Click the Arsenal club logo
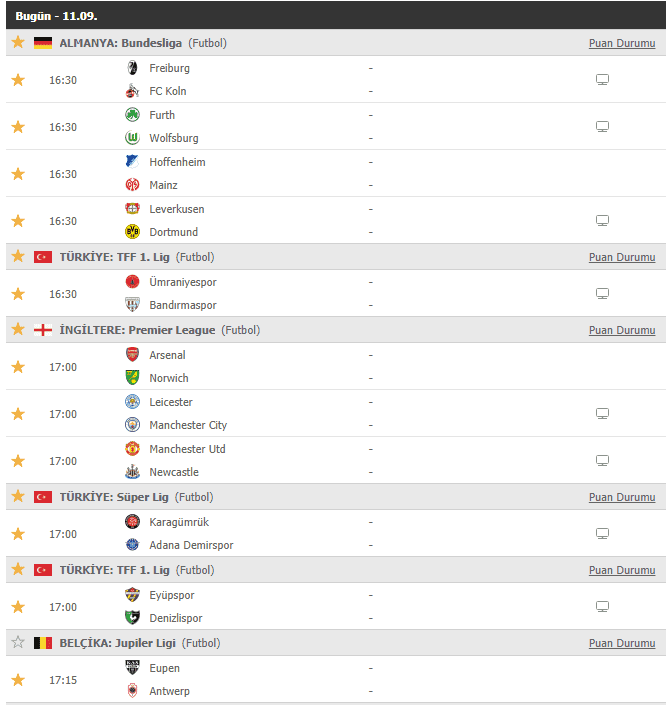Image resolution: width=667 pixels, height=705 pixels. click(132, 355)
